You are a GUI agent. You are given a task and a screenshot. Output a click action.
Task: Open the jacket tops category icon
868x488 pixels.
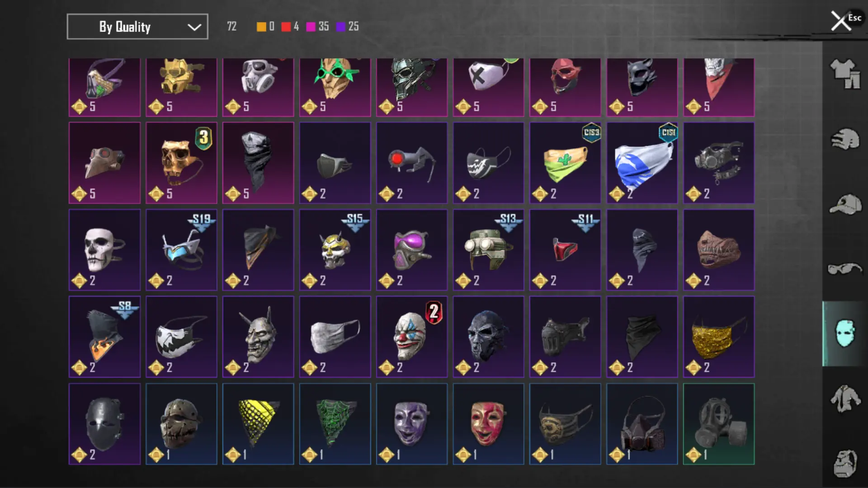845,399
